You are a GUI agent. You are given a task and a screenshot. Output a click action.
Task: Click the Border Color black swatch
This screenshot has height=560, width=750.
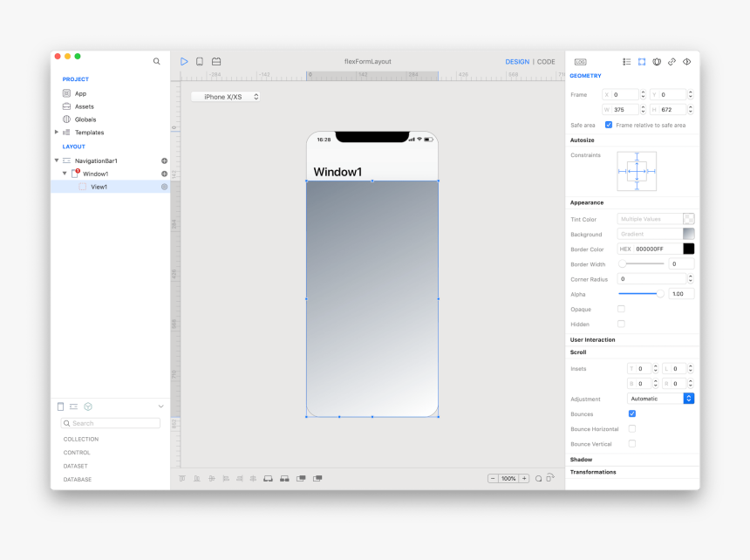click(x=689, y=249)
